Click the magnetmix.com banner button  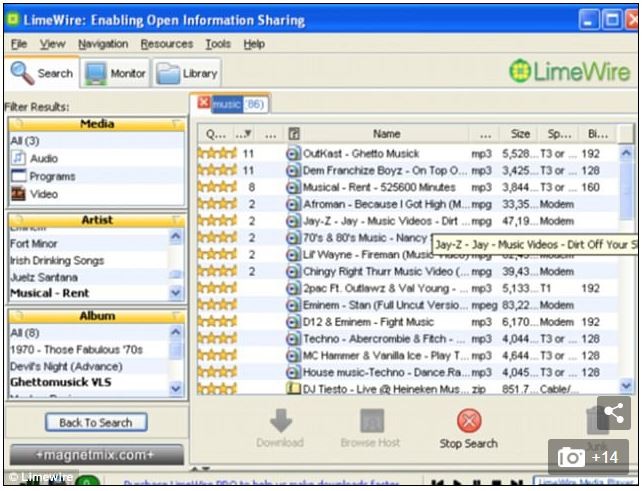coord(96,455)
